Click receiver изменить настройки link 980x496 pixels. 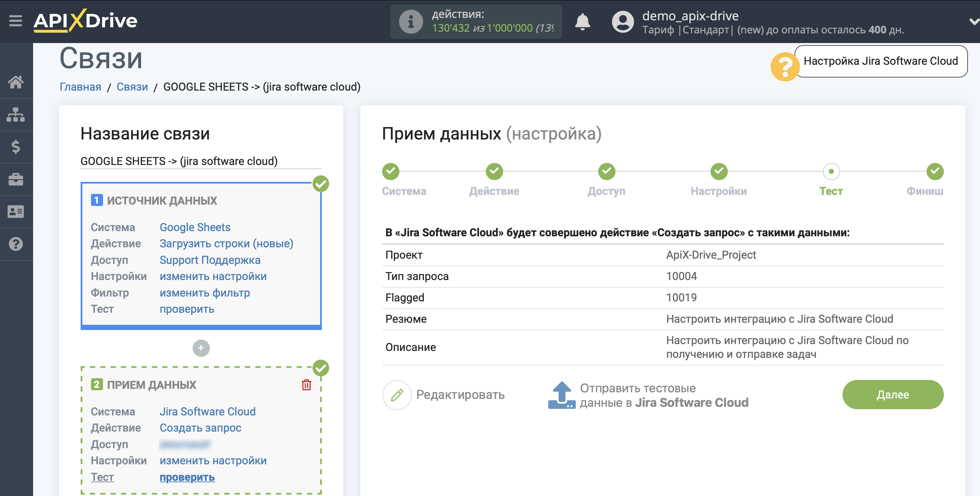[213, 460]
